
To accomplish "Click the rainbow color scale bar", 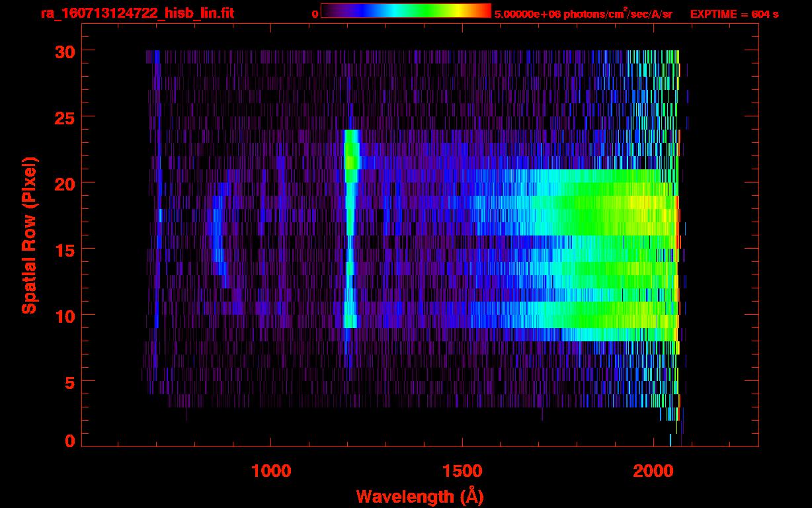I will tap(405, 11).
